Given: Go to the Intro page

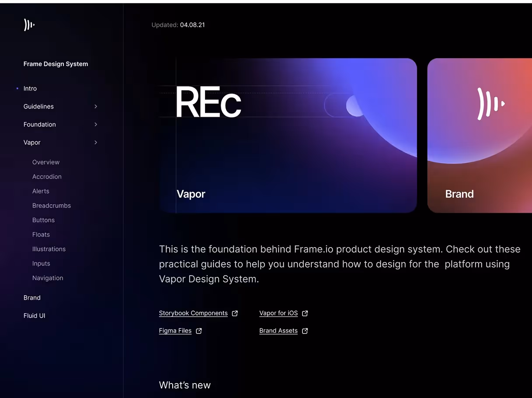Looking at the screenshot, I should 30,88.
